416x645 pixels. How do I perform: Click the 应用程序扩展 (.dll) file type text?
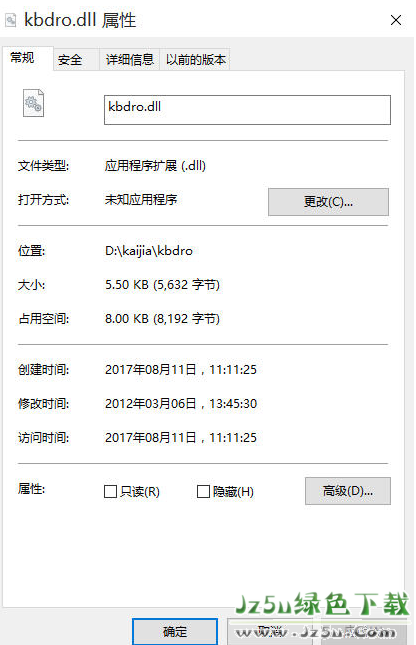[155, 166]
